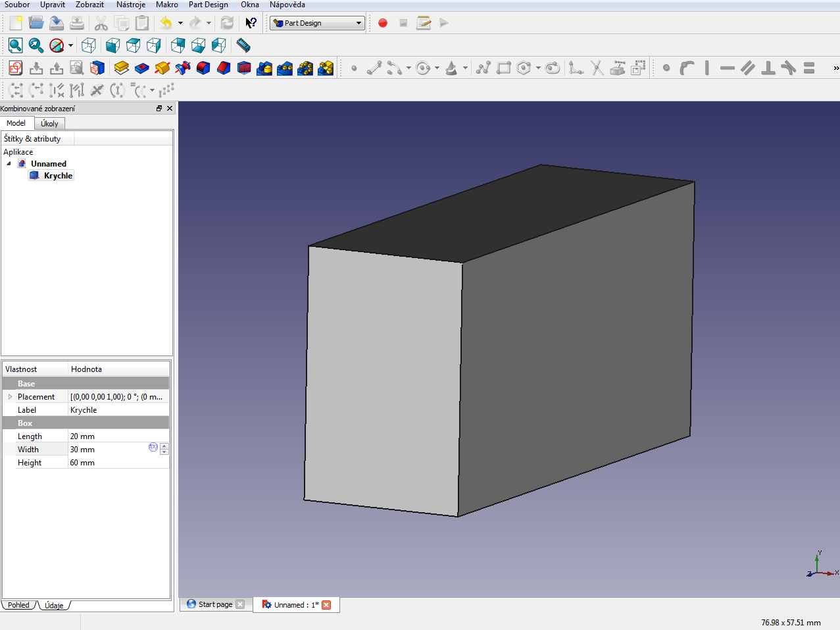The height and width of the screenshot is (630, 840).
Task: Open the Nástroje menu
Action: [x=130, y=5]
